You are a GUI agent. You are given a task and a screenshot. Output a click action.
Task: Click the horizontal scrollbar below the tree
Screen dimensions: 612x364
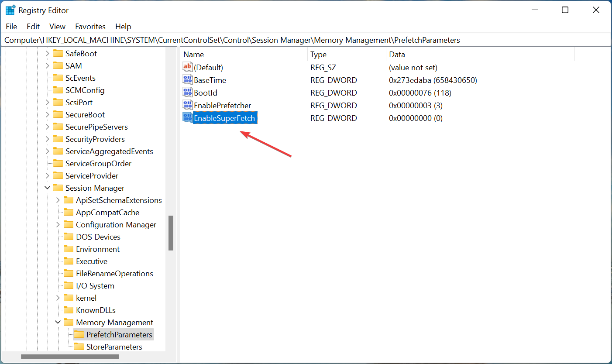[70, 357]
